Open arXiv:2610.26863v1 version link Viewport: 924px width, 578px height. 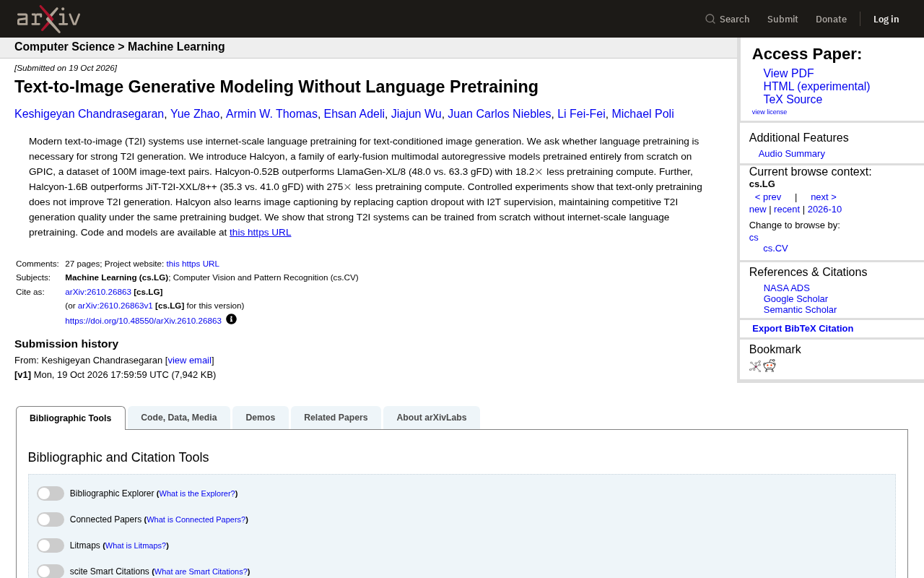[x=115, y=306]
